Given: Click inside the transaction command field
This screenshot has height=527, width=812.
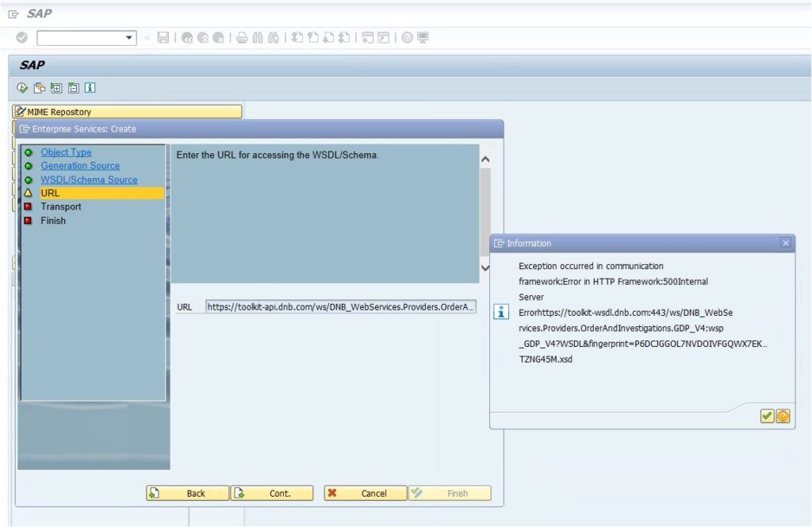Looking at the screenshot, I should click(x=81, y=37).
